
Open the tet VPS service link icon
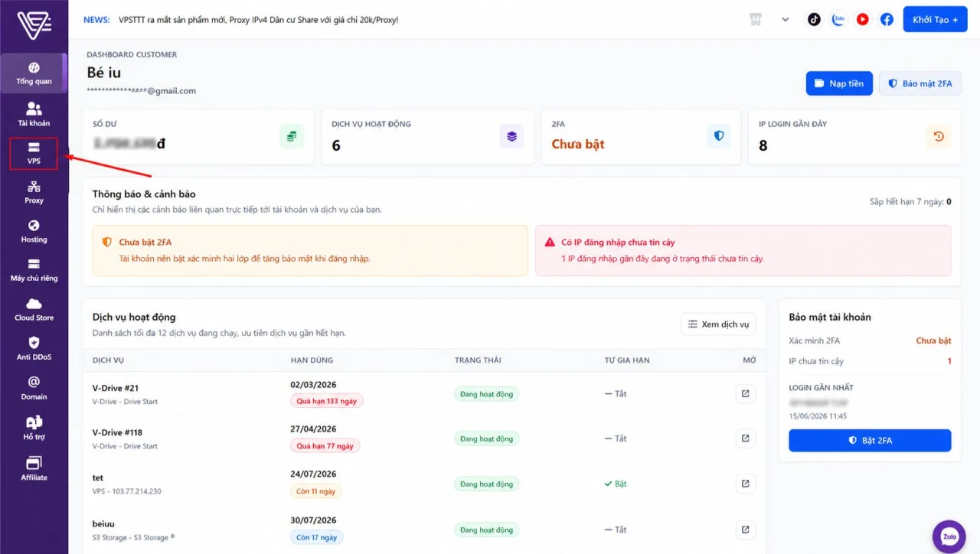745,484
